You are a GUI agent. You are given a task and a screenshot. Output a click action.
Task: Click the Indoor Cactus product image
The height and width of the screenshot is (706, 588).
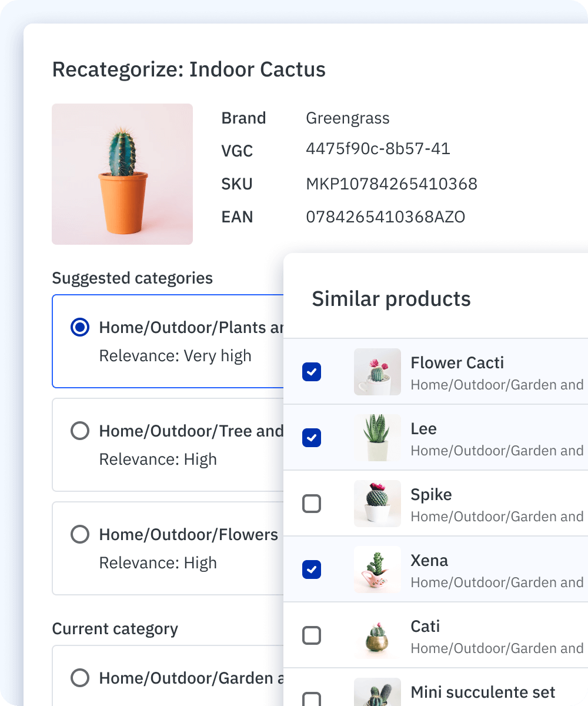pos(122,174)
